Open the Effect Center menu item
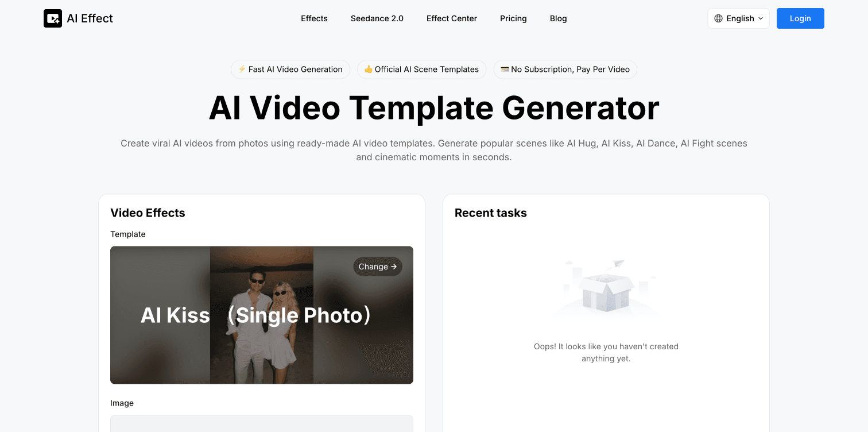 pos(452,18)
